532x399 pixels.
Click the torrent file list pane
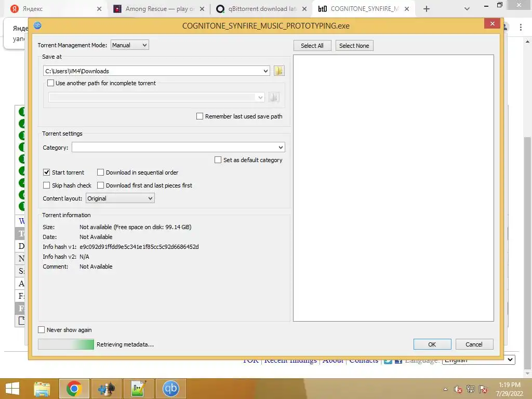[x=393, y=188]
